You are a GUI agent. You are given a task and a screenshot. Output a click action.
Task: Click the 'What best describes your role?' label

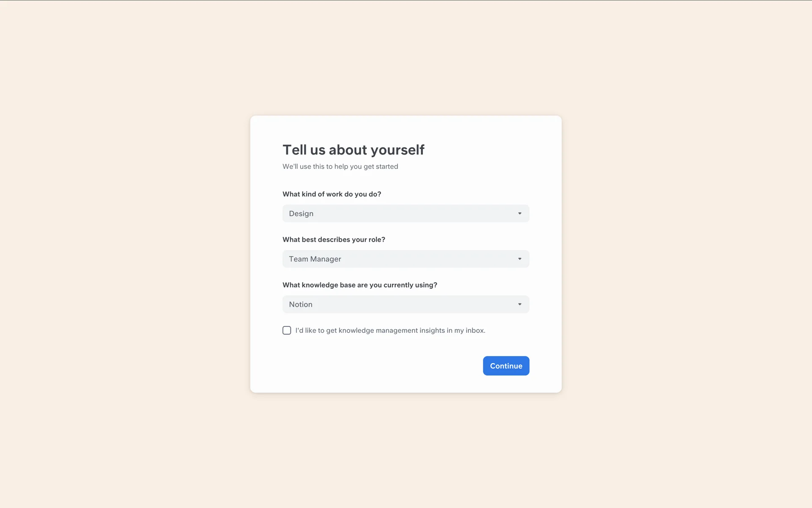click(334, 240)
